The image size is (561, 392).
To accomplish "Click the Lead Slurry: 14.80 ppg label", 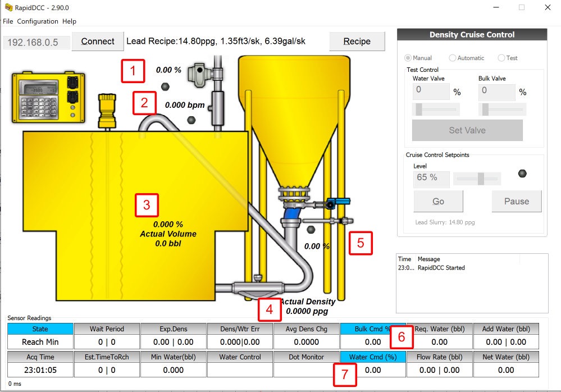I will (x=445, y=222).
